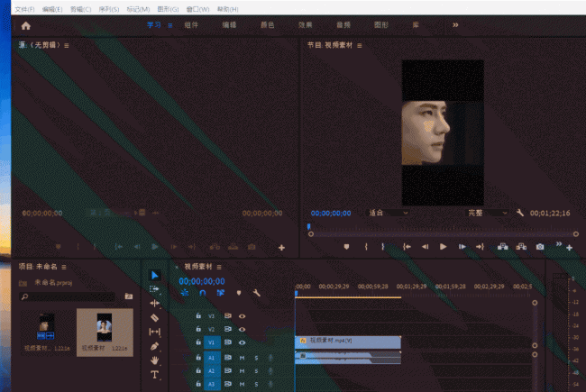Toggle snap (magnet) in timeline
Viewport: 586px width, 392px height.
point(203,293)
